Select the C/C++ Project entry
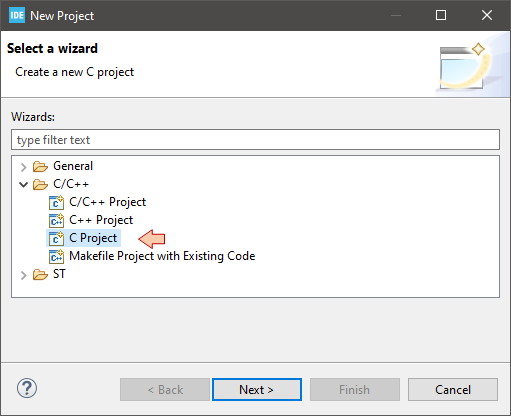Image resolution: width=511 pixels, height=416 pixels. (x=107, y=202)
